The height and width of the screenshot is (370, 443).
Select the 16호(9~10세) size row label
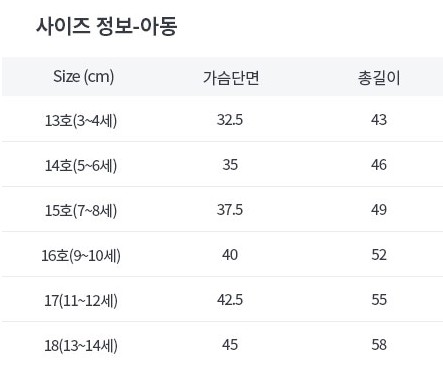tap(81, 255)
